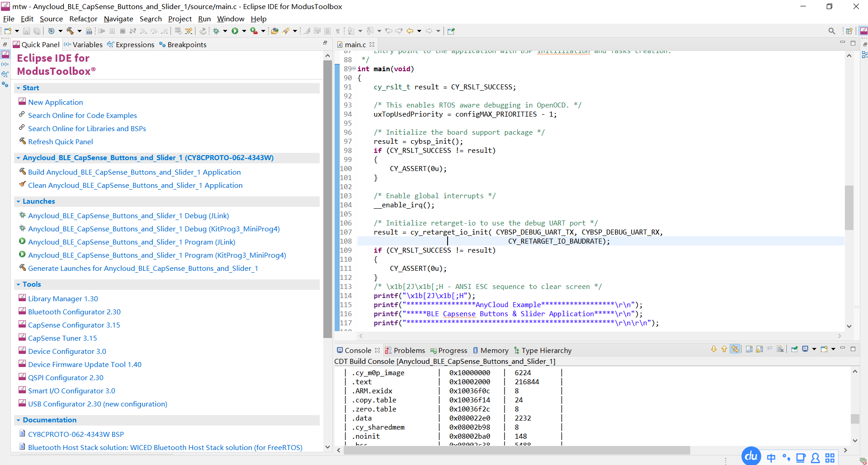Click Build Anycloud_BLE_CapSense_Buttons_and_Slider_1 Application link
This screenshot has width=868, height=465.
(134, 172)
